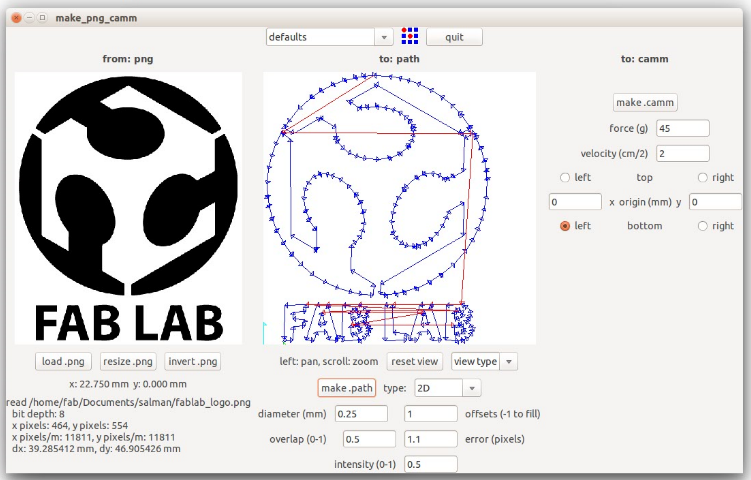Edit the velocity (cm/2) field

(683, 154)
